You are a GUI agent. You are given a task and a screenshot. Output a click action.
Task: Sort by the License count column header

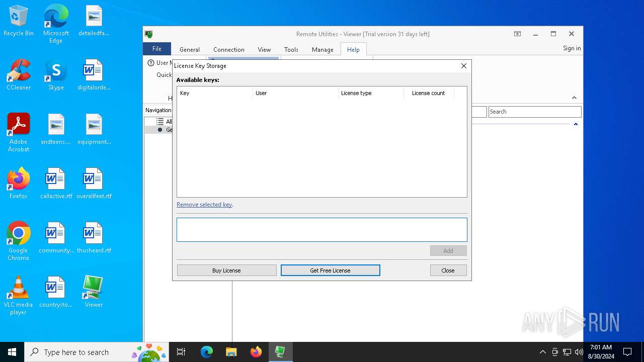pos(429,93)
